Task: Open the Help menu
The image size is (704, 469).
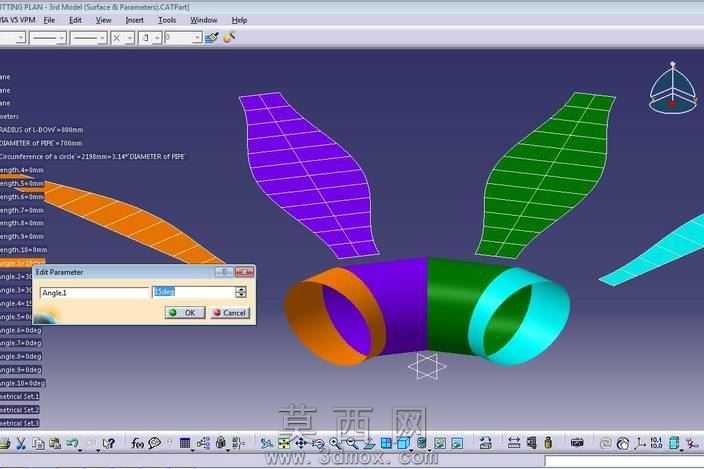Action: coord(239,20)
